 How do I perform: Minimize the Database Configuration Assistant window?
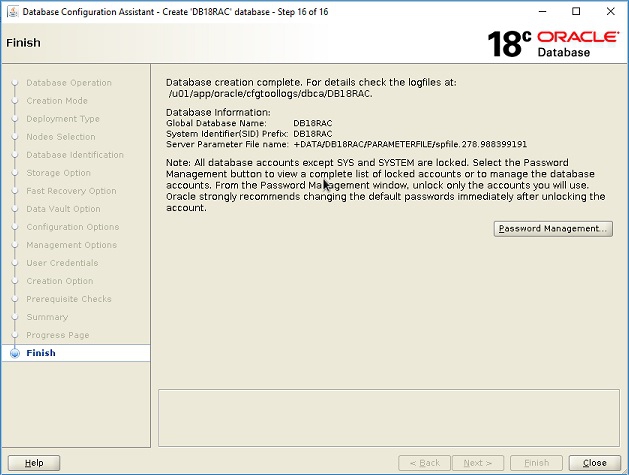(542, 11)
